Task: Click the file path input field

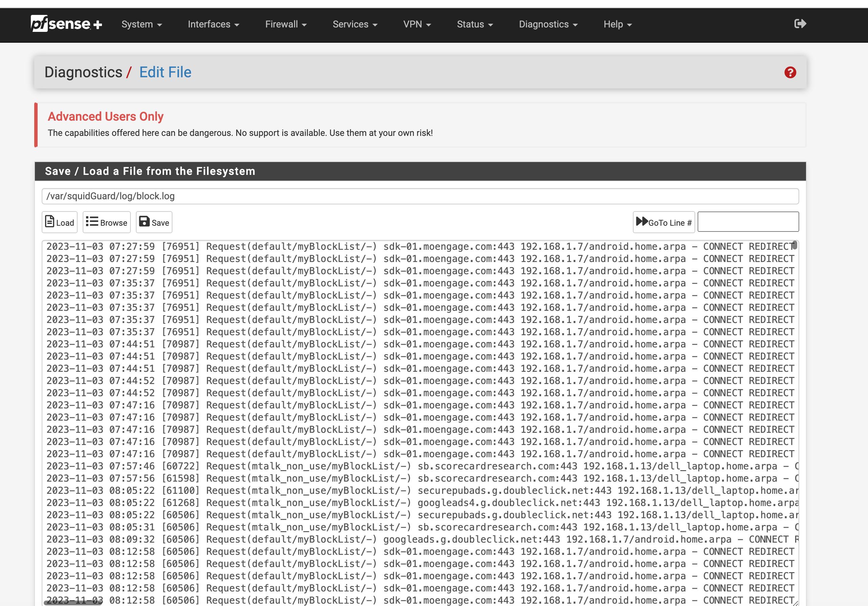Action: tap(420, 196)
